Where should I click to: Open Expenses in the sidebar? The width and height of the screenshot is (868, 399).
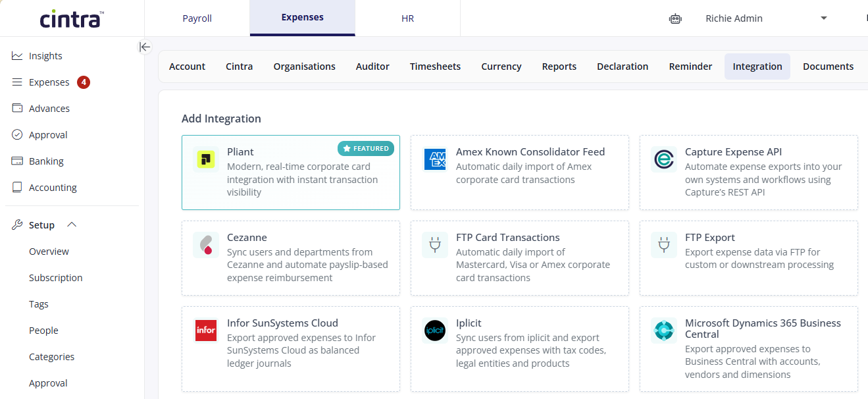coord(49,82)
